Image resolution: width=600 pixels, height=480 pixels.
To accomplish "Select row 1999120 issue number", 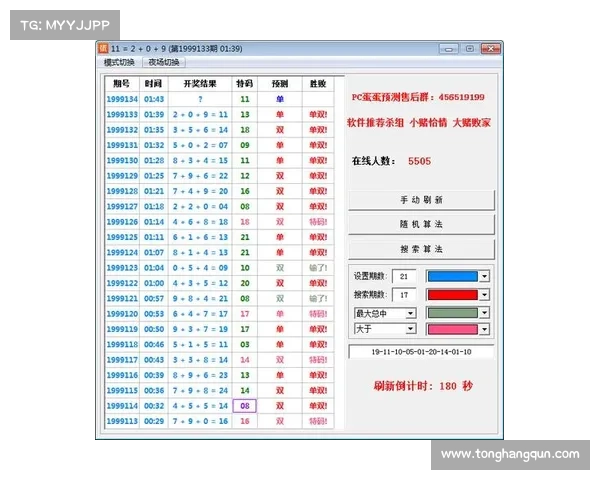I will [122, 313].
